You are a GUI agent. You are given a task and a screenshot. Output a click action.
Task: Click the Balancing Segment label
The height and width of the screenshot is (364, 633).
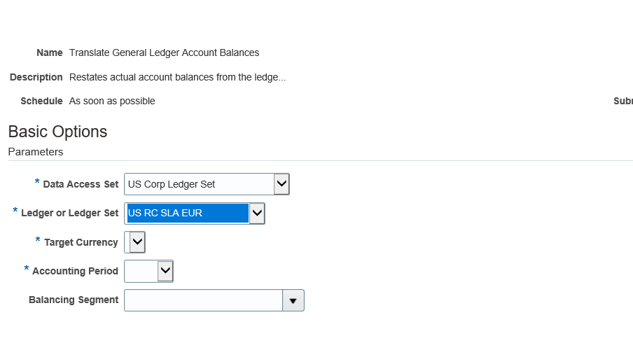pos(74,300)
